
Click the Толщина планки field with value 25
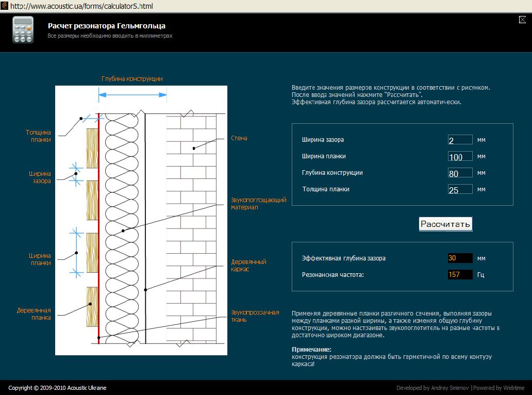460,189
